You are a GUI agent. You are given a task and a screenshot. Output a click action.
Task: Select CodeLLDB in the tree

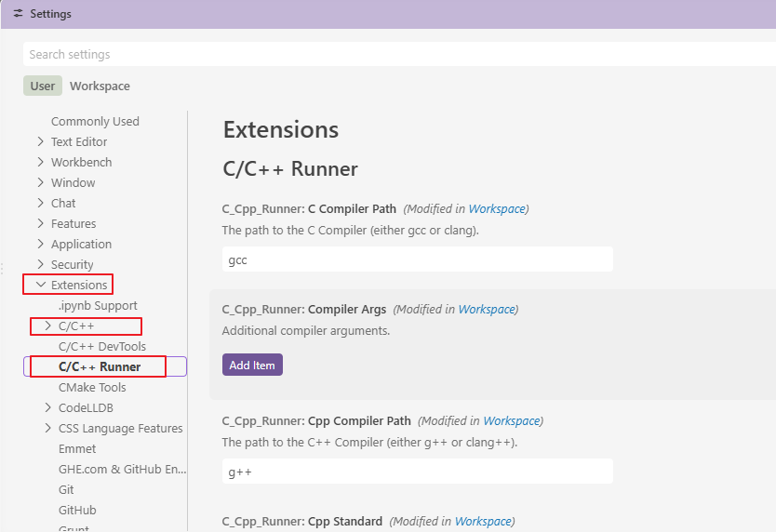pyautogui.click(x=87, y=407)
